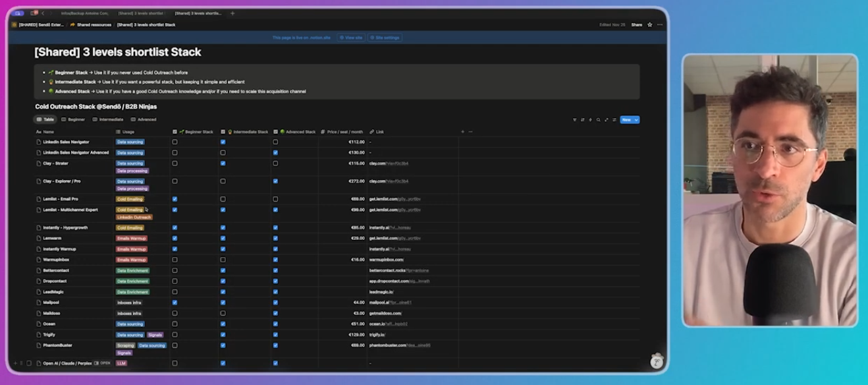Open bettercontact.rocks link
This screenshot has height=385, width=868.
[x=398, y=270]
